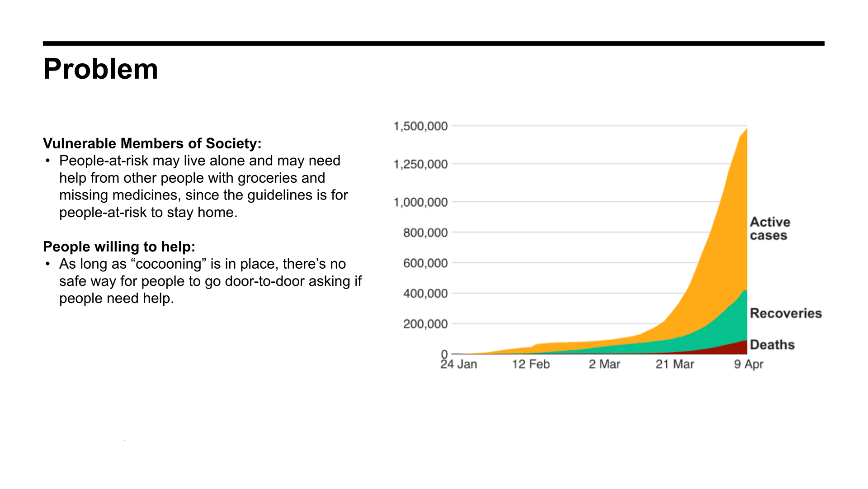Click the bullet paragraph about people-at-risk living alone
Image resolution: width=868 pixels, height=489 pixels.
tap(203, 186)
